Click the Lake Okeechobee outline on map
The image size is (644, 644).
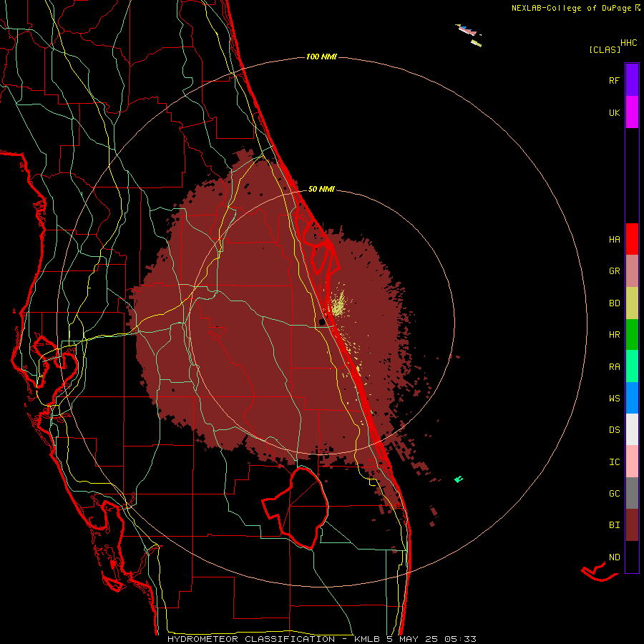(x=296, y=508)
